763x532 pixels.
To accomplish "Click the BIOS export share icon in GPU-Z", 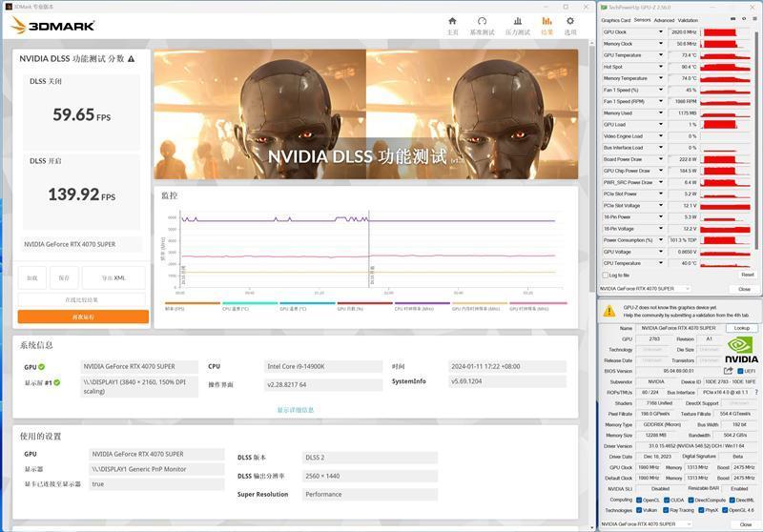I will coord(729,371).
